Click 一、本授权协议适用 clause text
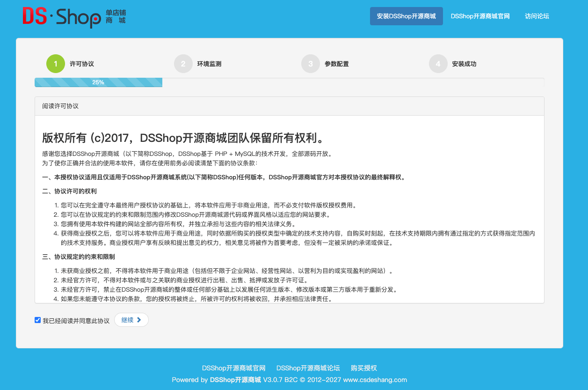588x390 pixels. pyautogui.click(x=224, y=177)
